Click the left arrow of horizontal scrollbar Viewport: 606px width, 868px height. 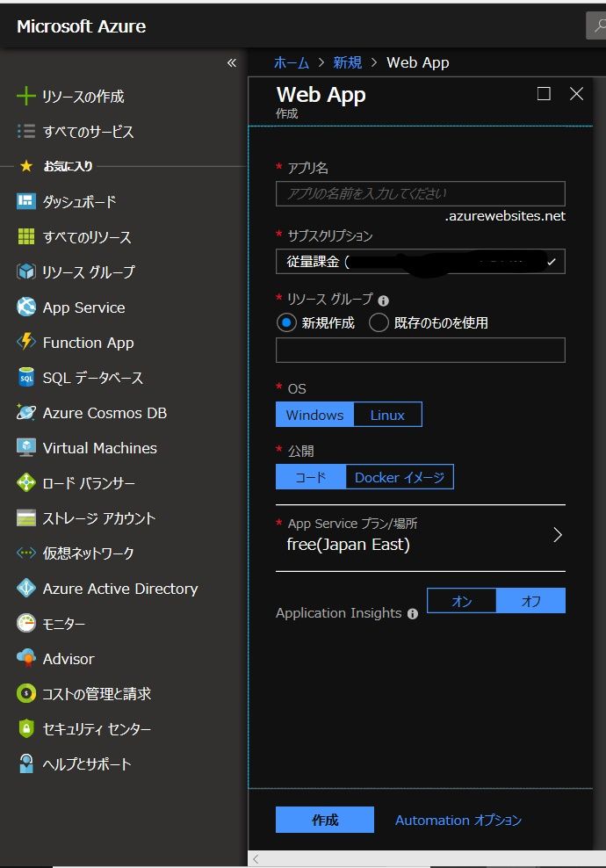256,858
